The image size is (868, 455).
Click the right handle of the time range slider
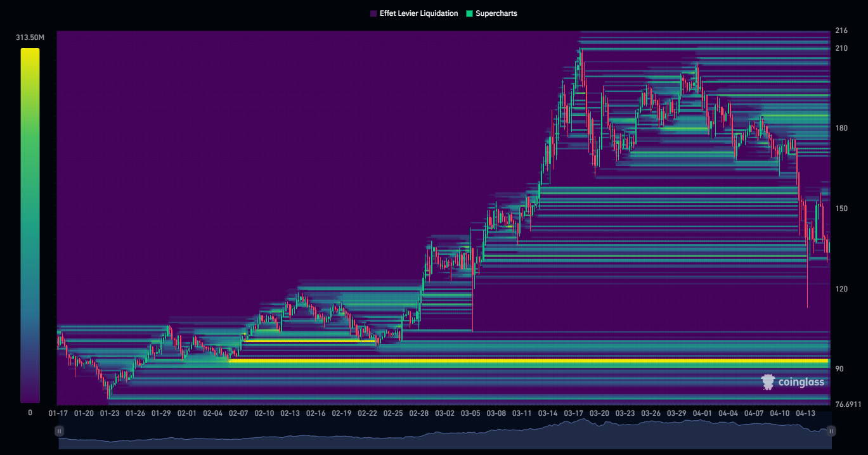pyautogui.click(x=831, y=431)
